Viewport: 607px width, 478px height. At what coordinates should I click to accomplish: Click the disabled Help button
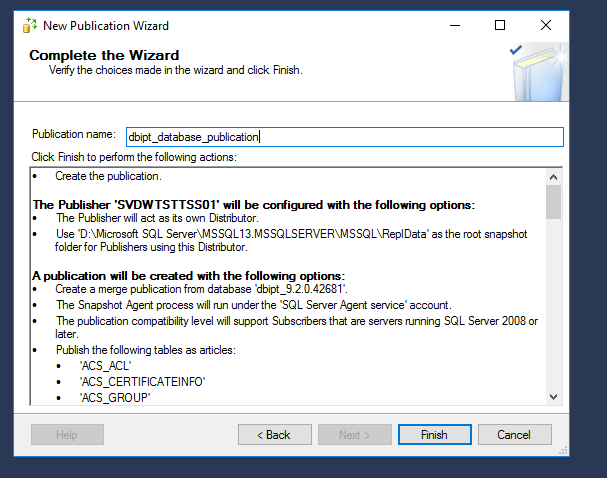click(x=67, y=435)
